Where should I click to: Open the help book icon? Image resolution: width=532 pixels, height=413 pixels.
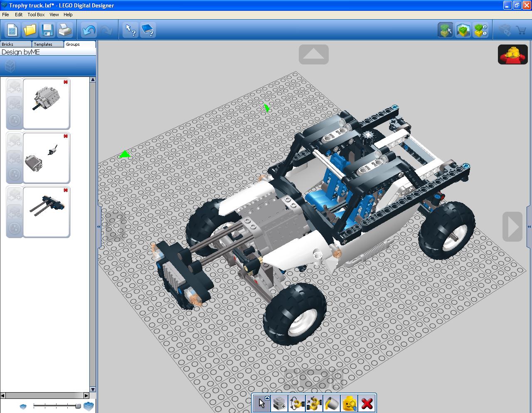coord(148,30)
